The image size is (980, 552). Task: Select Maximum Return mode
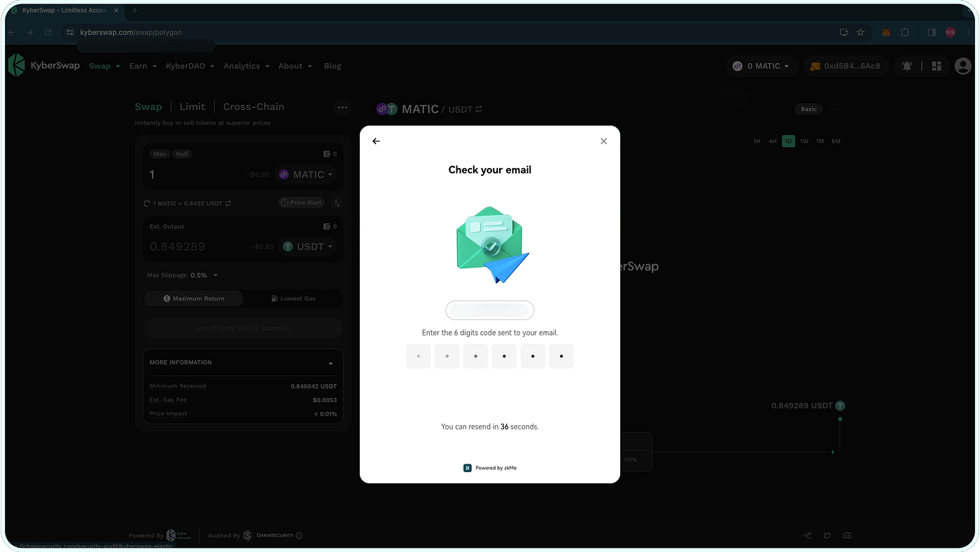[x=194, y=298]
